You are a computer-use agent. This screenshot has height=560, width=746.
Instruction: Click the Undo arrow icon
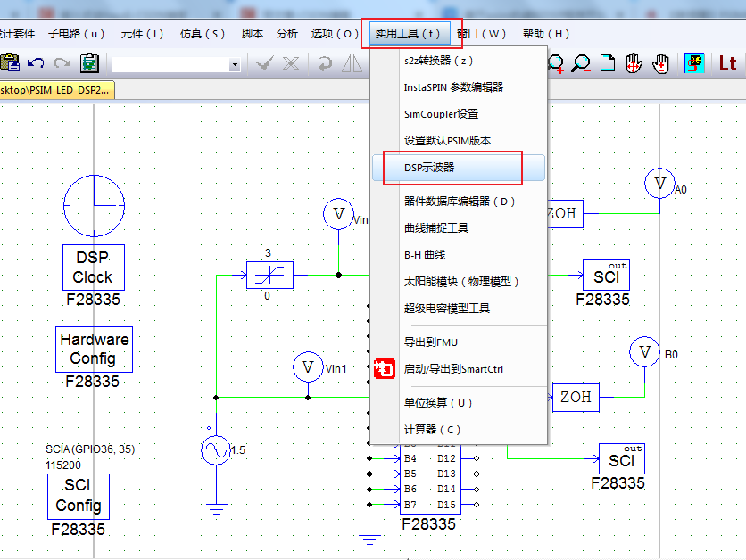pyautogui.click(x=34, y=62)
